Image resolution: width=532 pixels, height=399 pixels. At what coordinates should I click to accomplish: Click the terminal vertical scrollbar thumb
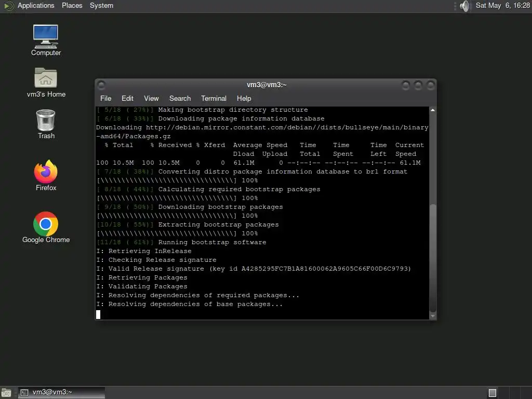coord(433,258)
